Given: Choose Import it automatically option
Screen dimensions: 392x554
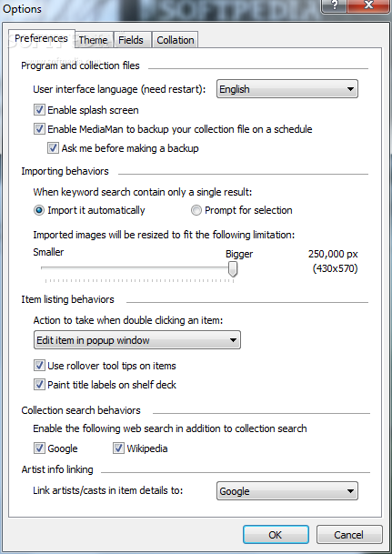Looking at the screenshot, I should coord(39,210).
